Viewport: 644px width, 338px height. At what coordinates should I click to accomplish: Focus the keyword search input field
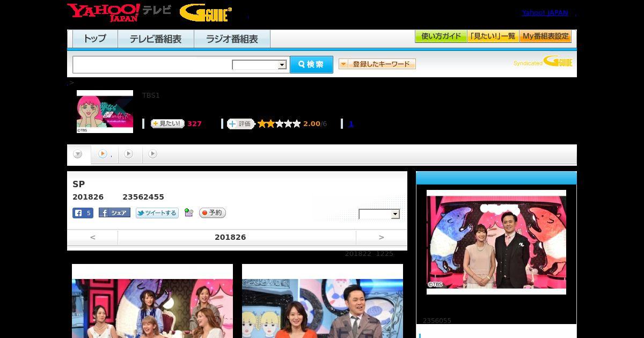152,64
